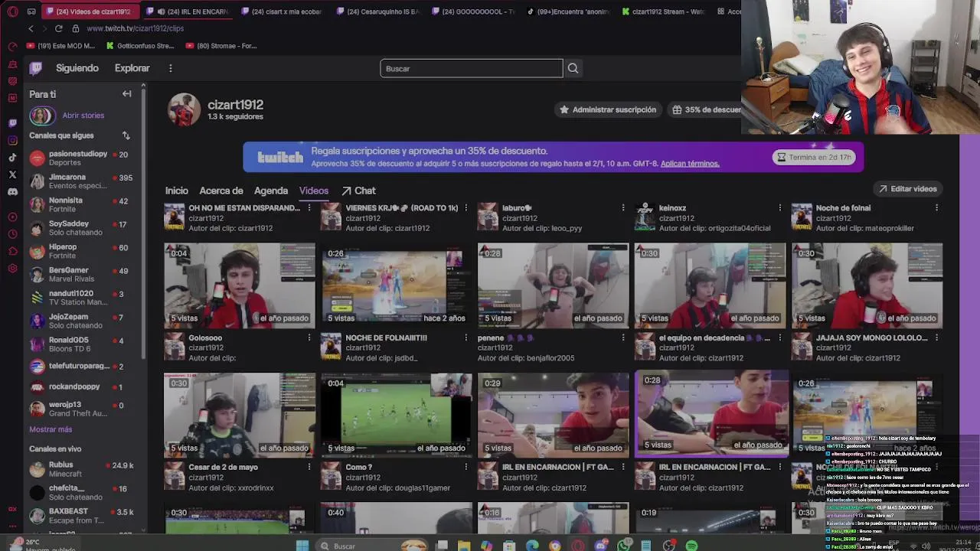
Task: Open WhatsApp from the taskbar
Action: (624, 546)
